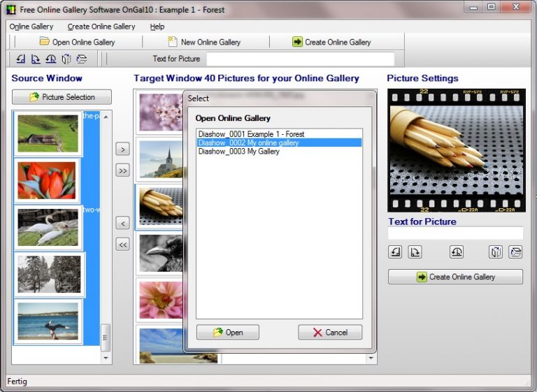
Task: Click the top toolbar Text for Picture field
Action: 301,59
